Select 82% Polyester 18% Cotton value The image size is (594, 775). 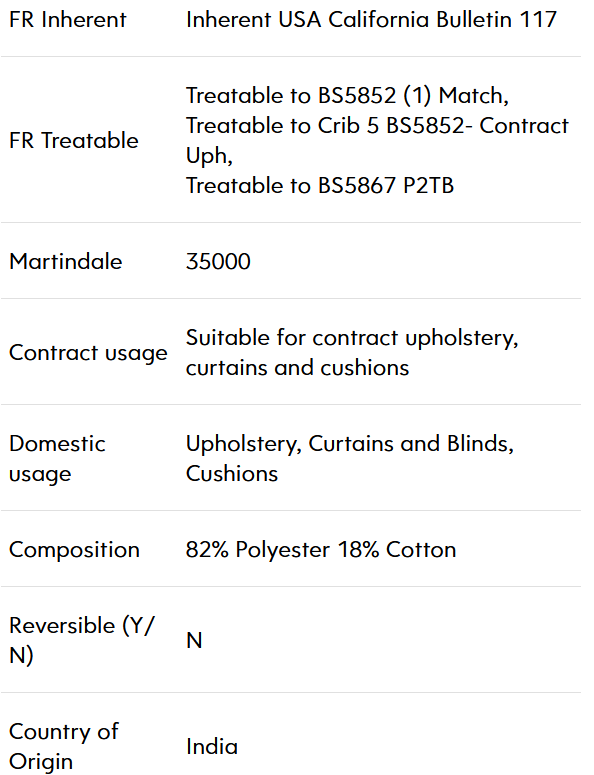point(321,550)
